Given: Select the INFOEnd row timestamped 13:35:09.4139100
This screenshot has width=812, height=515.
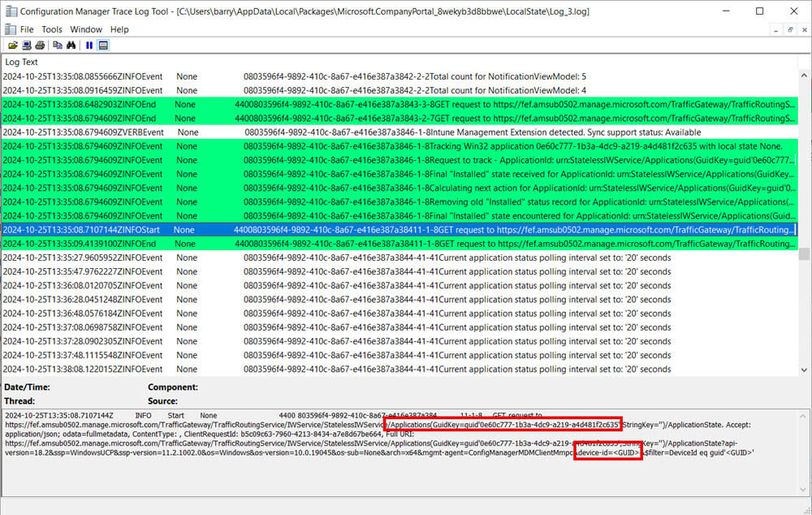Looking at the screenshot, I should (400, 244).
